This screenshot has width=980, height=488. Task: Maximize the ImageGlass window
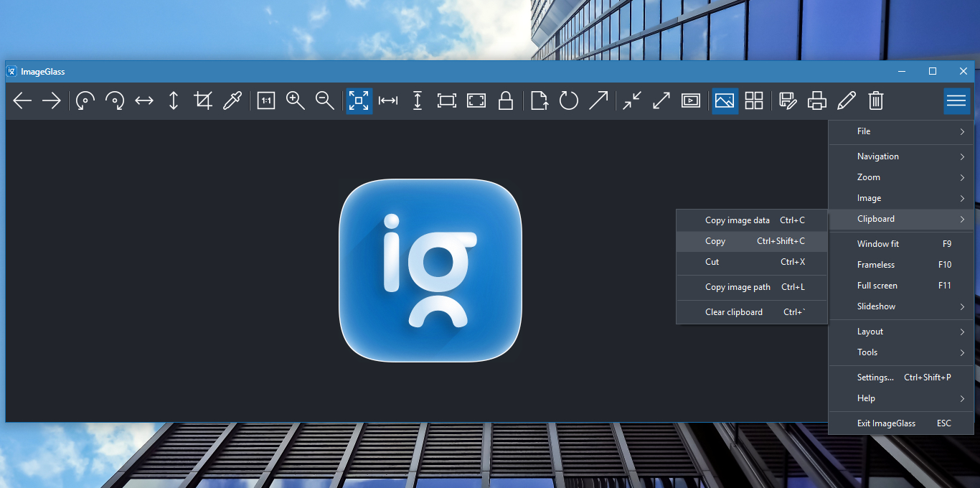933,71
